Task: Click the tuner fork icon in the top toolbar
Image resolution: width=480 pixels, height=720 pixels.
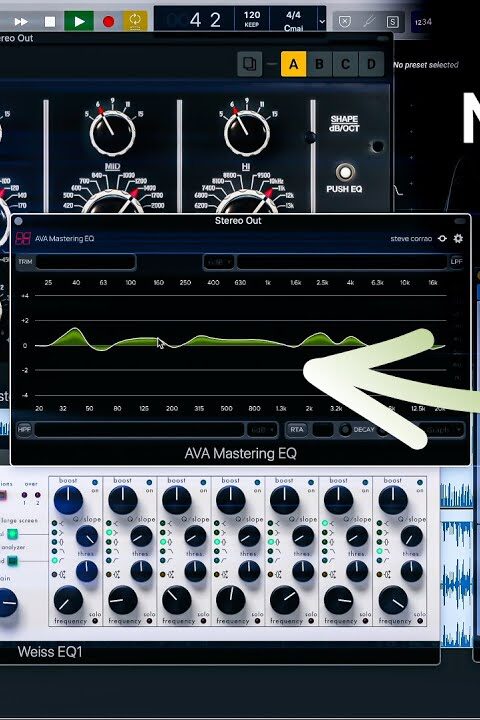Action: coord(368,22)
